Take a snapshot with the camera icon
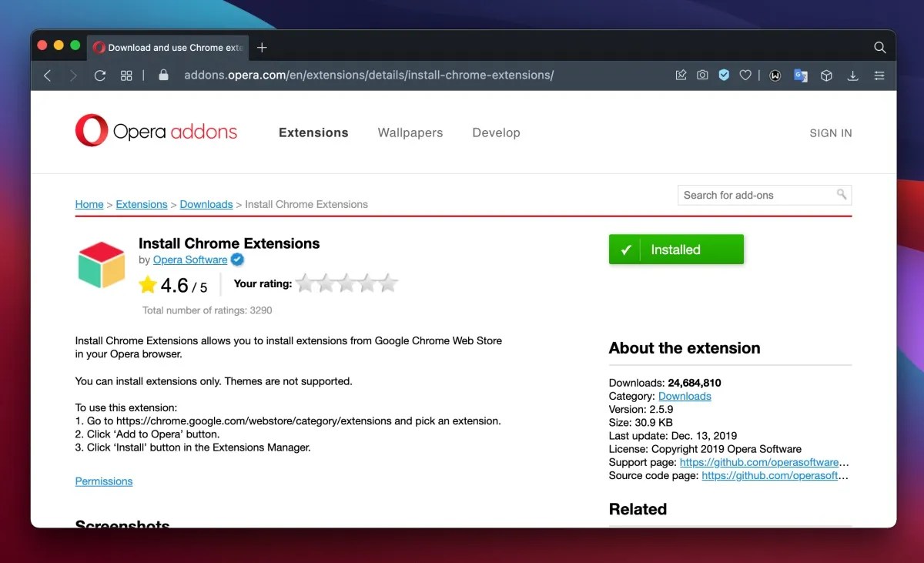Screen dimensions: 924x563 [702, 75]
